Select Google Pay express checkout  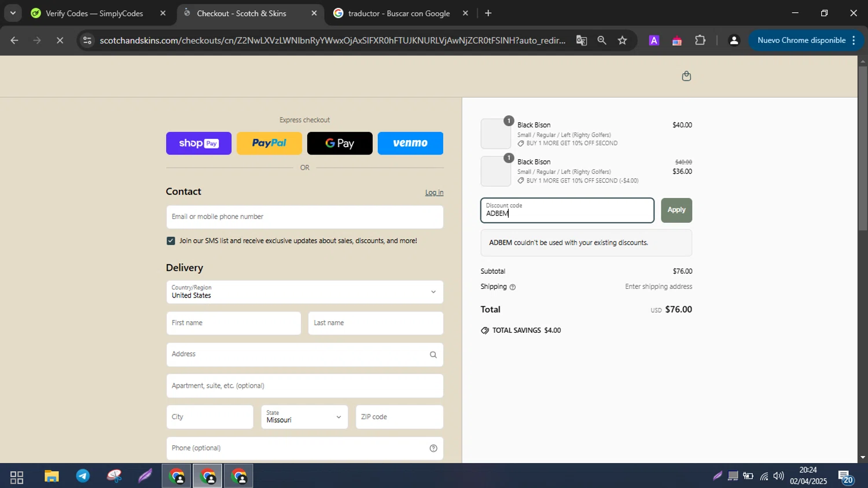click(340, 143)
